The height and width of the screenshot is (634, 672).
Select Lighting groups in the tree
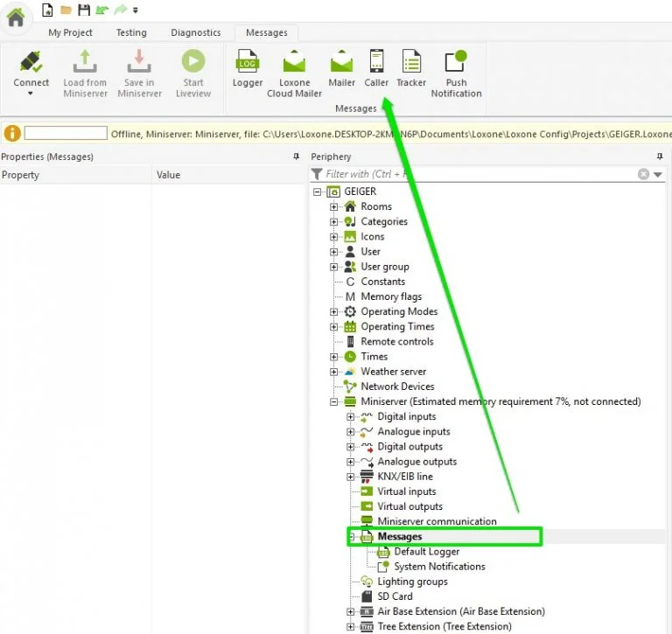(x=413, y=582)
